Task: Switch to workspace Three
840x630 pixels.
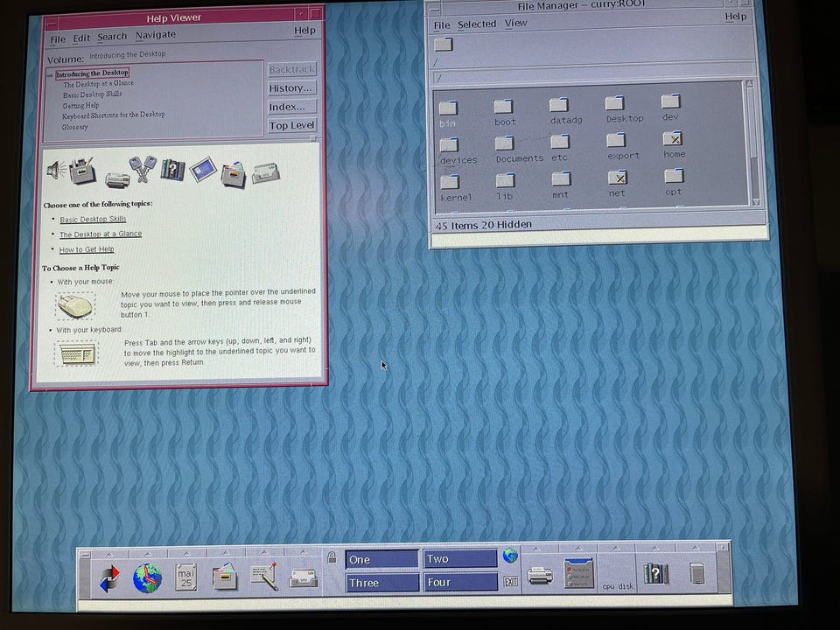Action: (x=381, y=583)
